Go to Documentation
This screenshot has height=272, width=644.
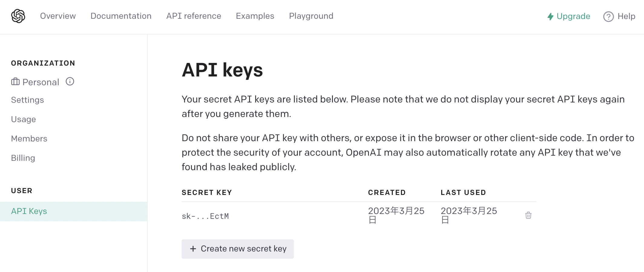click(121, 16)
